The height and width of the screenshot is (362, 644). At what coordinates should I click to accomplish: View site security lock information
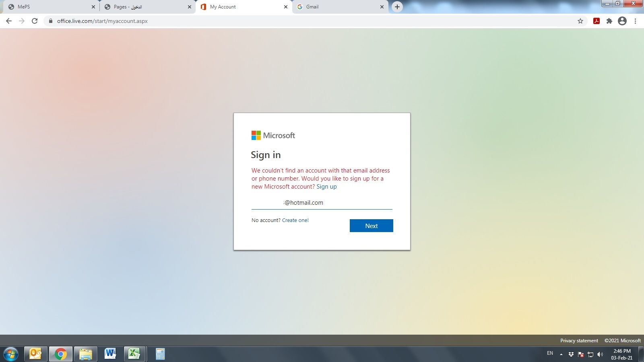(x=51, y=21)
